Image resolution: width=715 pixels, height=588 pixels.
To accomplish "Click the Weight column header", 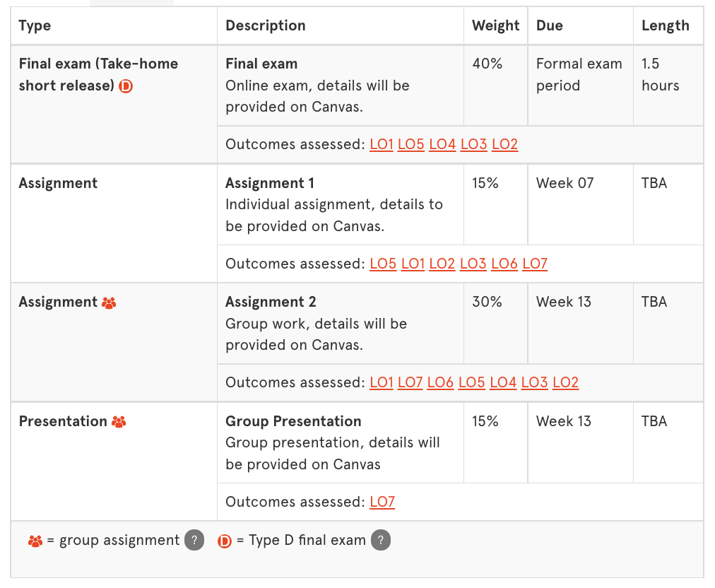I will coord(496,25).
